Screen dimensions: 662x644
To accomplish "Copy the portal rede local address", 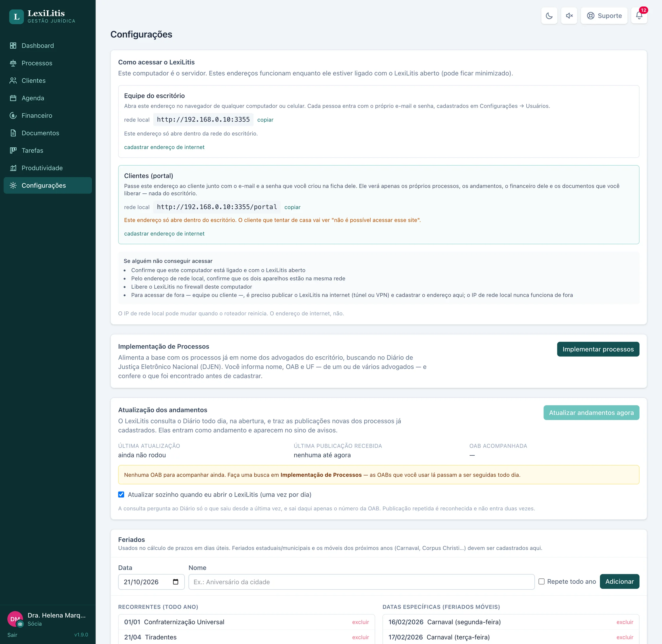I will [292, 207].
